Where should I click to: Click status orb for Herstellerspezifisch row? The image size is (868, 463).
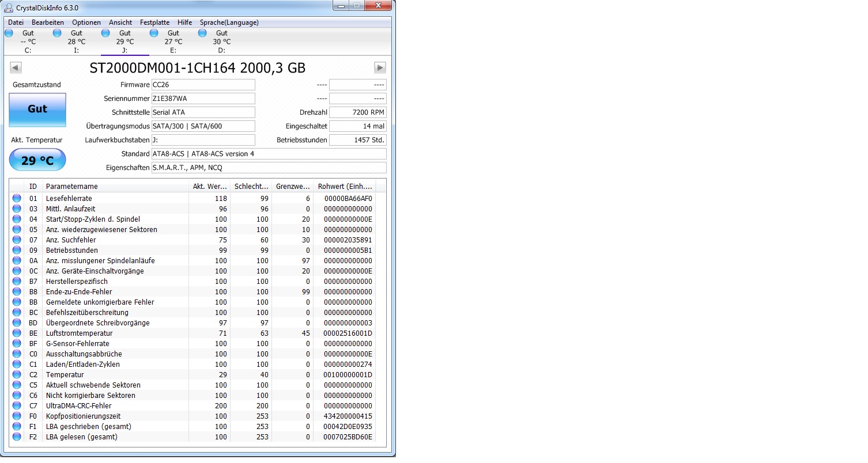pyautogui.click(x=17, y=281)
